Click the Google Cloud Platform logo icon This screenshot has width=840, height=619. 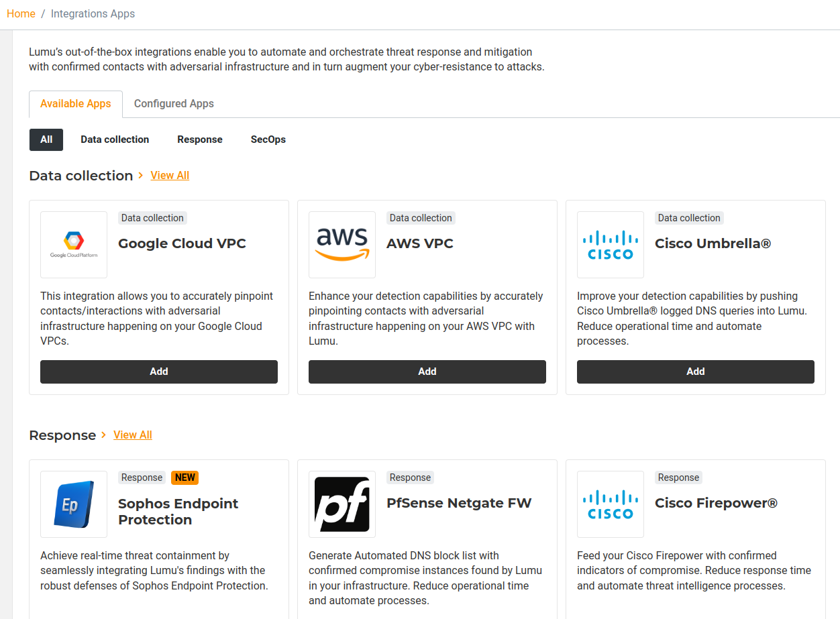pyautogui.click(x=74, y=244)
